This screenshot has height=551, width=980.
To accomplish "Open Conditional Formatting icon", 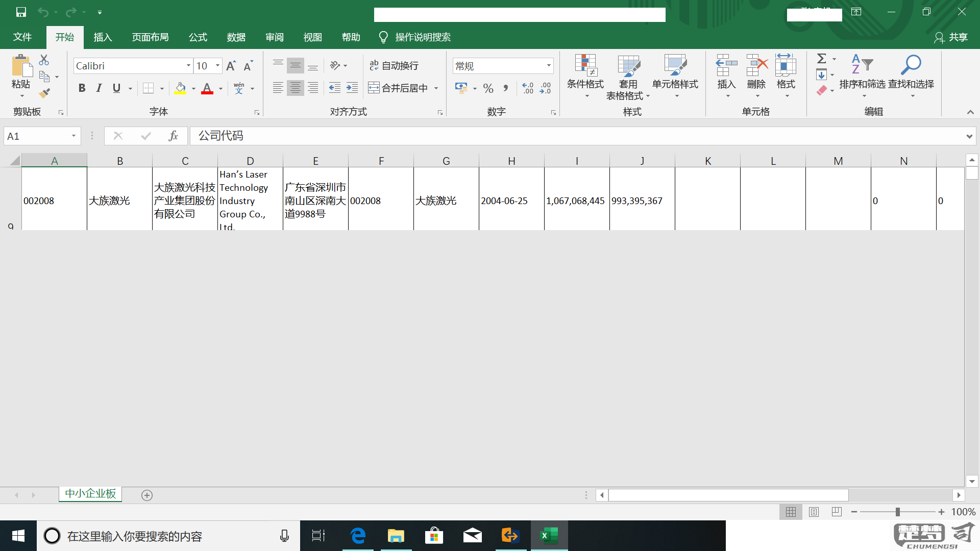I will [x=585, y=65].
